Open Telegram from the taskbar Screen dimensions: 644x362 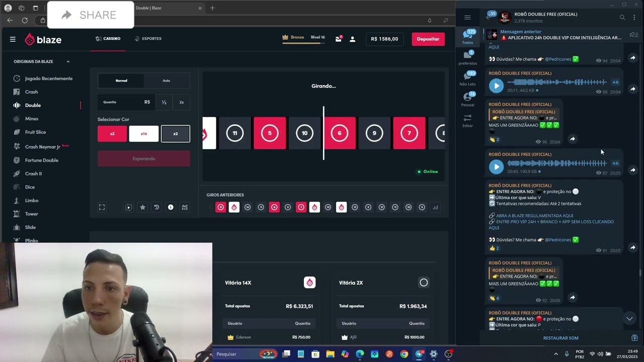click(419, 354)
